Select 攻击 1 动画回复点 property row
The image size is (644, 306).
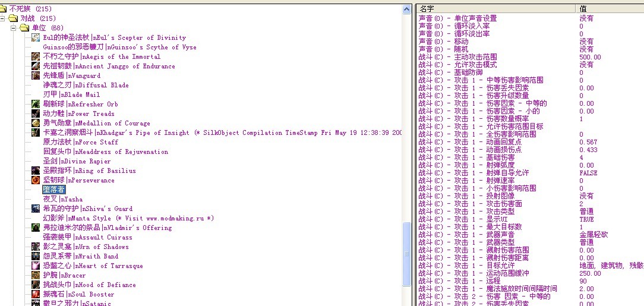472,142
